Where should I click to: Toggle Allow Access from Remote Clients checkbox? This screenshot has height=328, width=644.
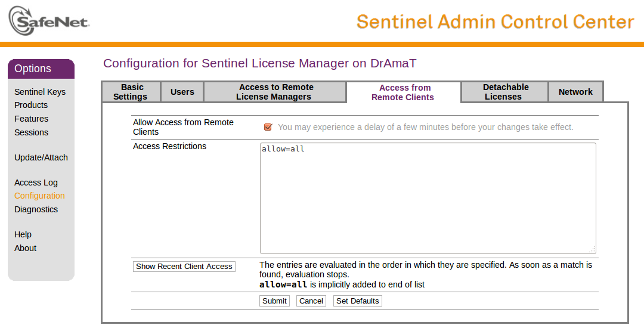(268, 127)
